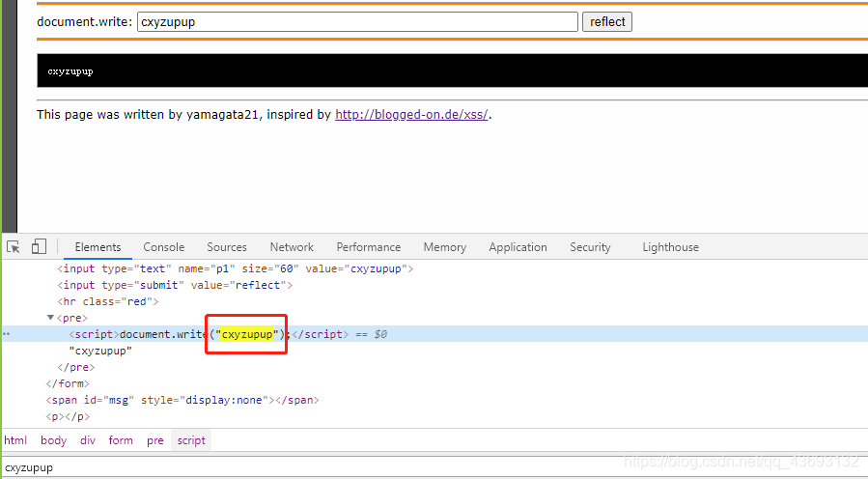The width and height of the screenshot is (868, 479).
Task: Select the hr class="red" DOM line
Action: [108, 302]
